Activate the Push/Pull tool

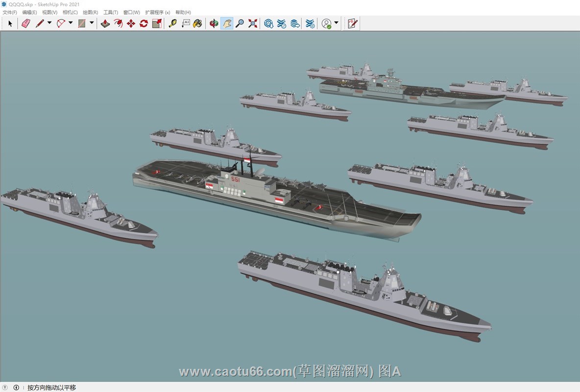105,24
